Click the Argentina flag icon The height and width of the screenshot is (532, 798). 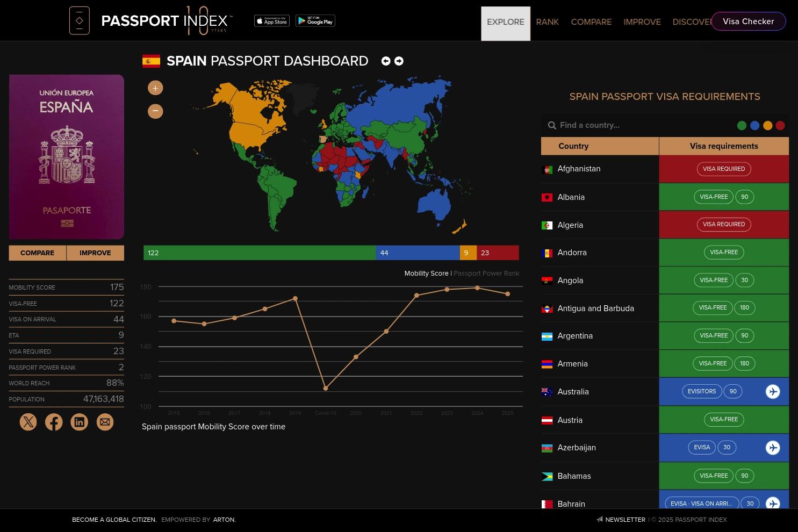click(x=547, y=336)
